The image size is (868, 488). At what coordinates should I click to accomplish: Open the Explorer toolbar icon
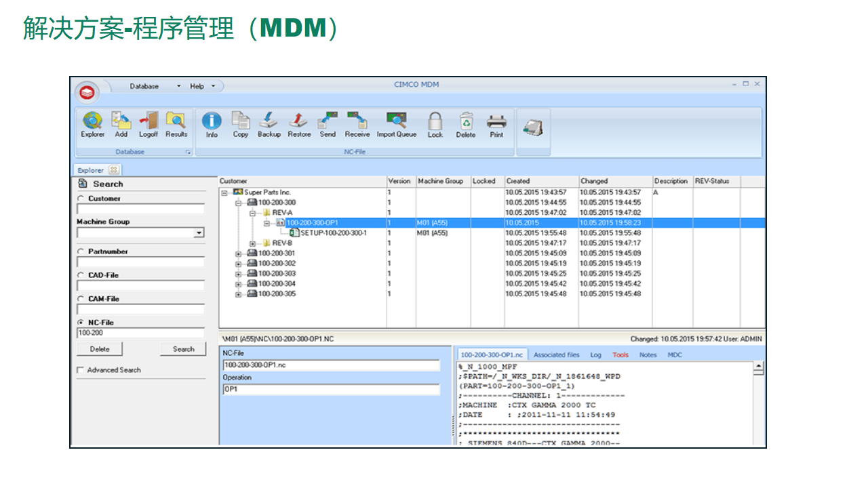pos(93,125)
